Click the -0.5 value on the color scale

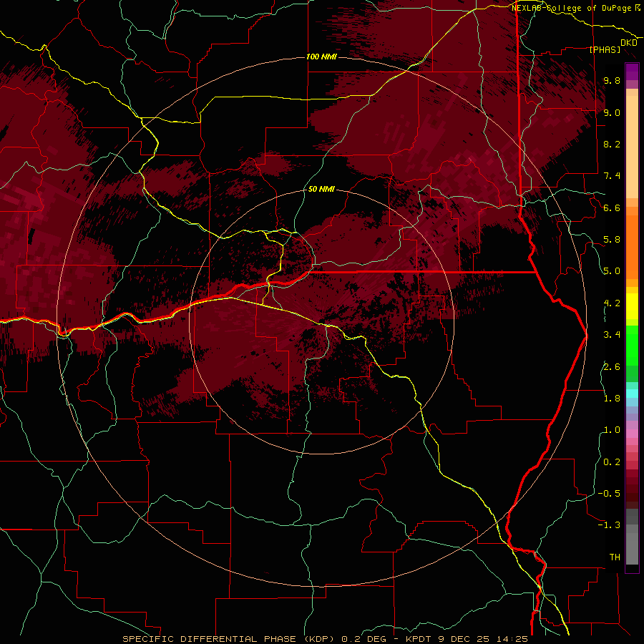click(609, 494)
